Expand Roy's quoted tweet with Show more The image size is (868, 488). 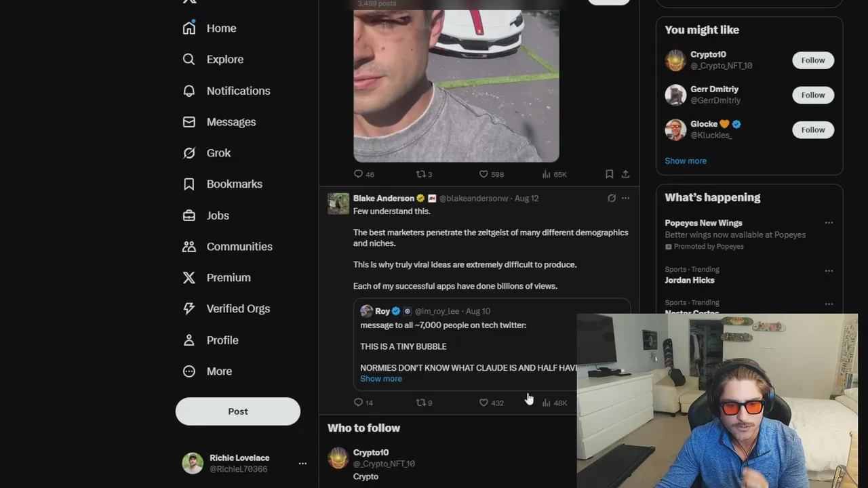coord(381,379)
